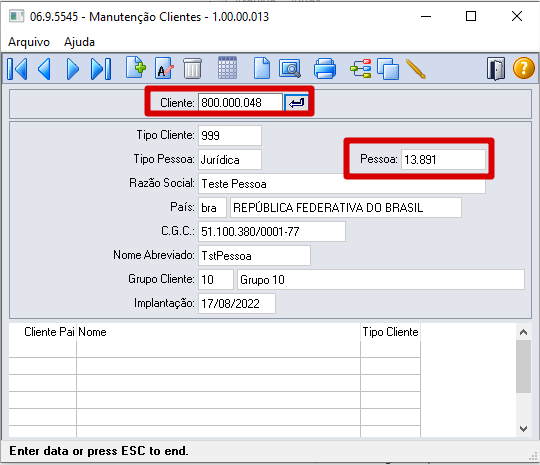Click the Grupo 10 description field
Viewport: 540px width, 465px height.
(381, 280)
